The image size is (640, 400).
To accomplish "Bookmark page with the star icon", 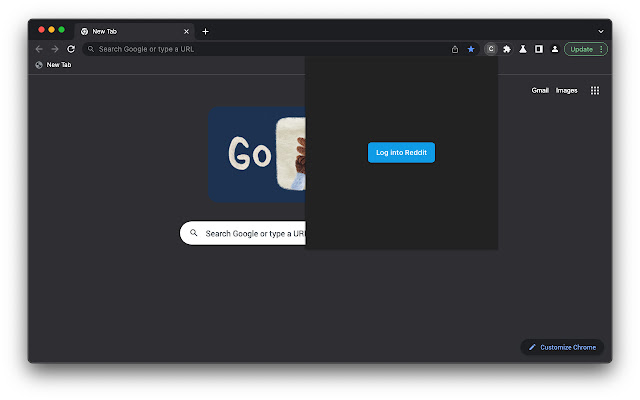I will [471, 49].
